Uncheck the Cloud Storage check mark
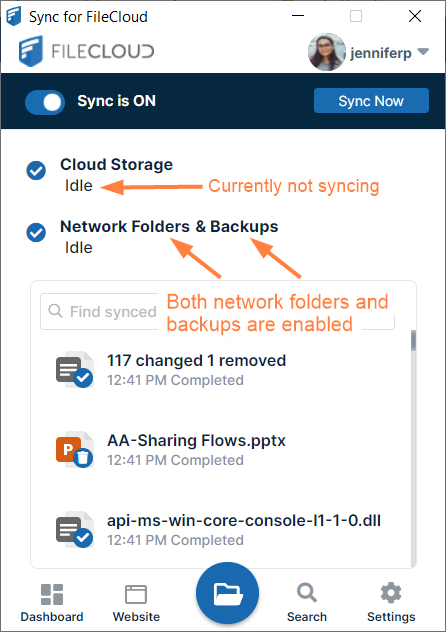The height and width of the screenshot is (632, 446). (36, 170)
